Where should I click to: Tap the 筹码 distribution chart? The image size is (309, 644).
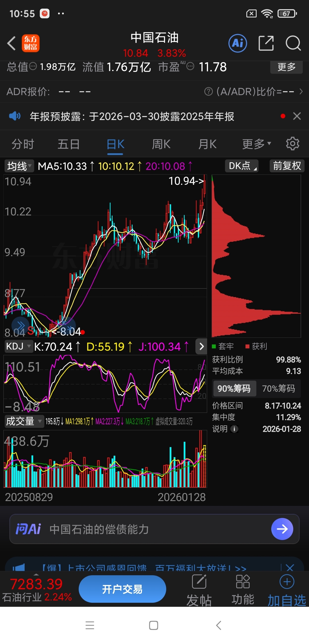256,256
